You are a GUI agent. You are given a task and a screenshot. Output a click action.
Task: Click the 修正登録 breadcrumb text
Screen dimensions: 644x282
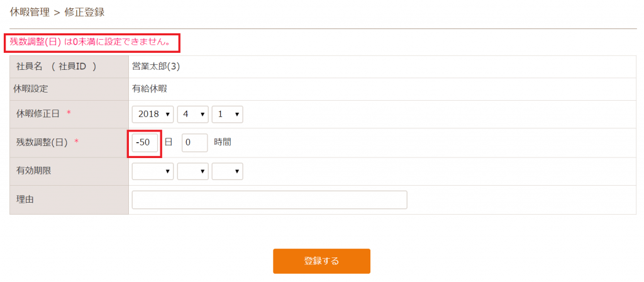(x=84, y=13)
